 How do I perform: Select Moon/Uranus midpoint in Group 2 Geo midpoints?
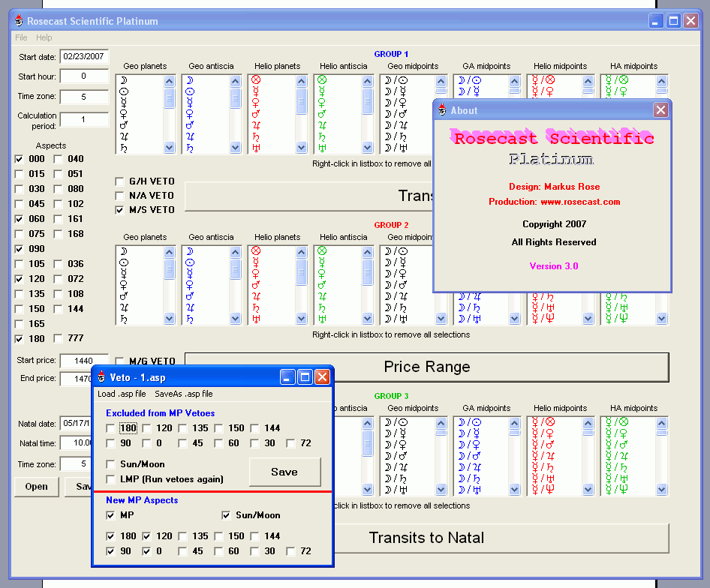point(396,319)
